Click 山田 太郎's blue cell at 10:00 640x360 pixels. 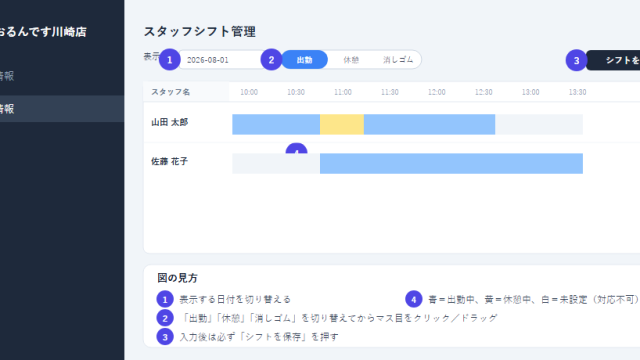[254, 124]
